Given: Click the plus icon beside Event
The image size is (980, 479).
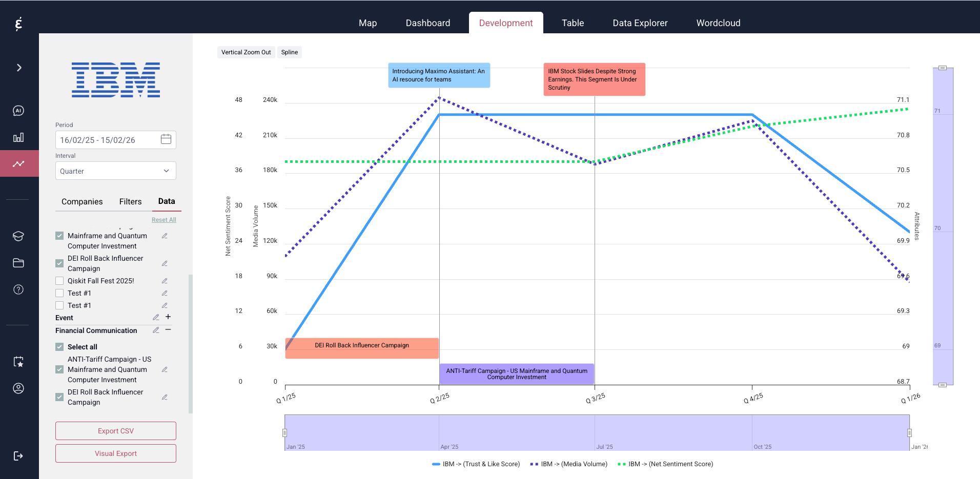Looking at the screenshot, I should pos(168,317).
